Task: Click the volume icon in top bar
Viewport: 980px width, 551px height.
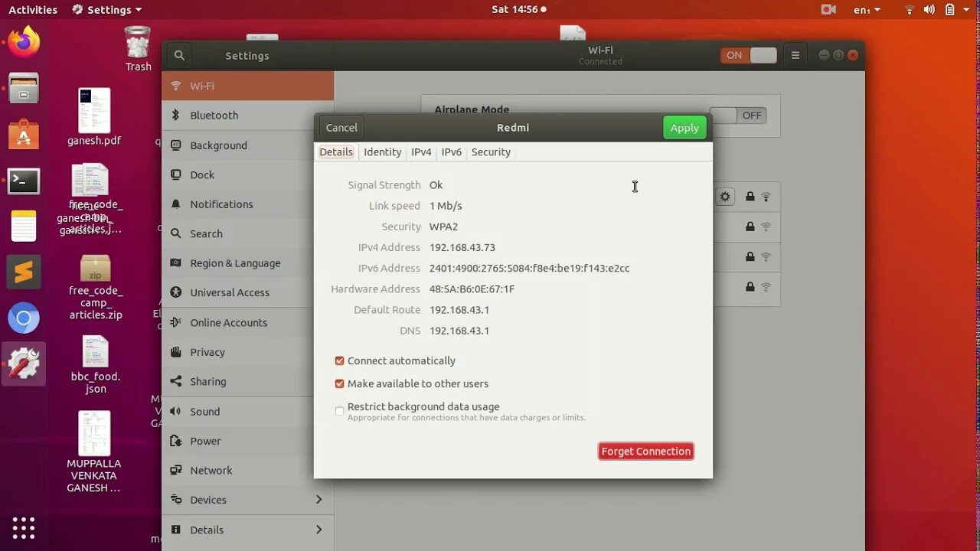Action: [929, 10]
